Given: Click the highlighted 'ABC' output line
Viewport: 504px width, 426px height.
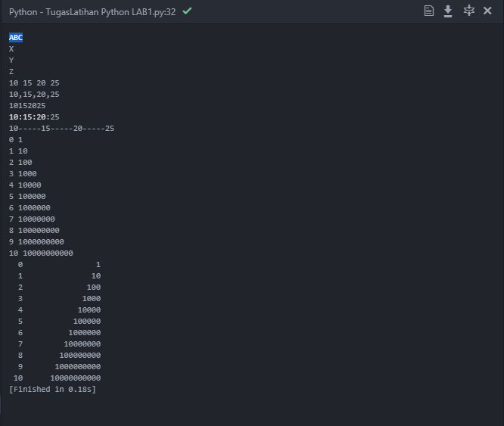Looking at the screenshot, I should tap(16, 38).
